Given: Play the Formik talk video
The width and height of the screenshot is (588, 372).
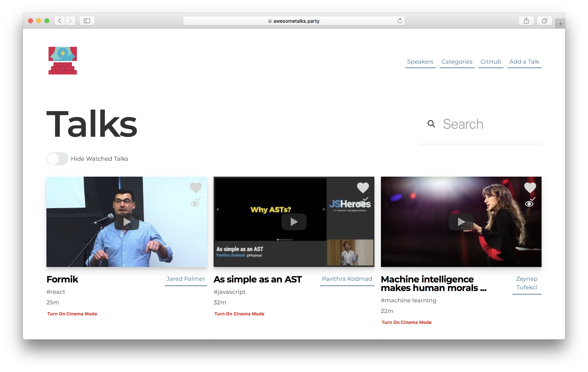Looking at the screenshot, I should point(127,222).
